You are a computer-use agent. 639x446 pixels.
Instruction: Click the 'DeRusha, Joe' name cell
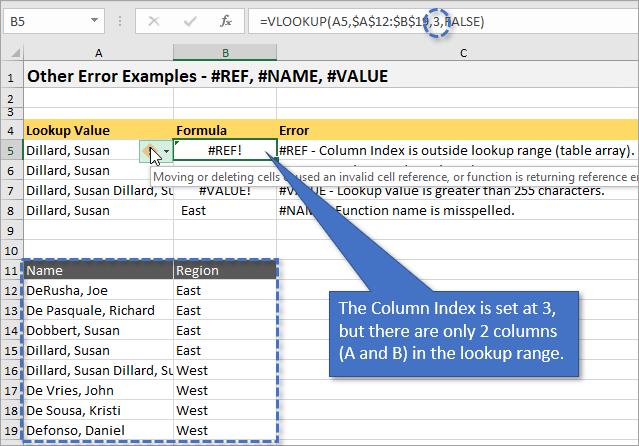(x=98, y=290)
